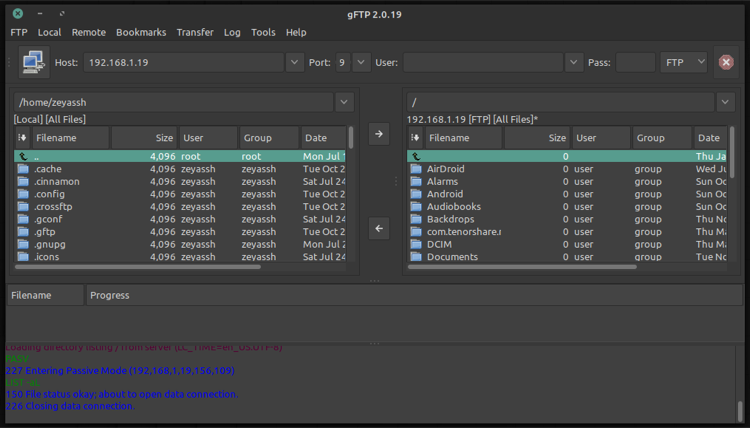Sort local files by Size column header
This screenshot has height=428, width=750.
(145, 138)
